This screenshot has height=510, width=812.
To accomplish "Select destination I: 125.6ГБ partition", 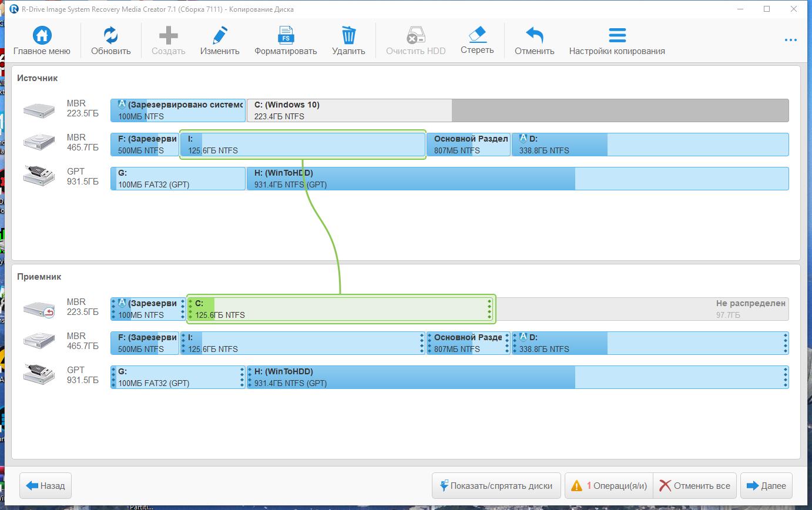I will 303,343.
